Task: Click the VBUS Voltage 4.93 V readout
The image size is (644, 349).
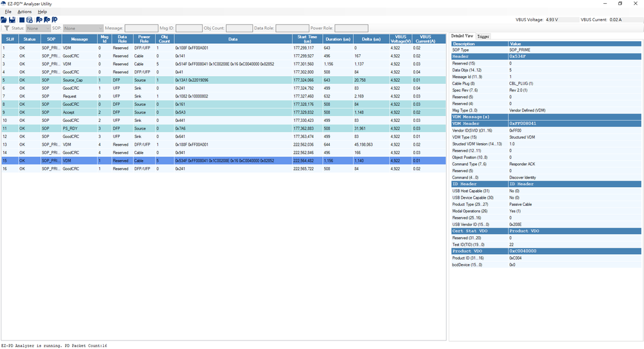Action: click(x=537, y=20)
